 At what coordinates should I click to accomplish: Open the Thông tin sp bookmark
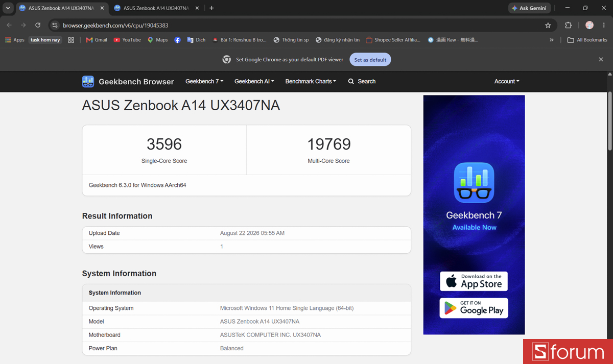tap(291, 40)
